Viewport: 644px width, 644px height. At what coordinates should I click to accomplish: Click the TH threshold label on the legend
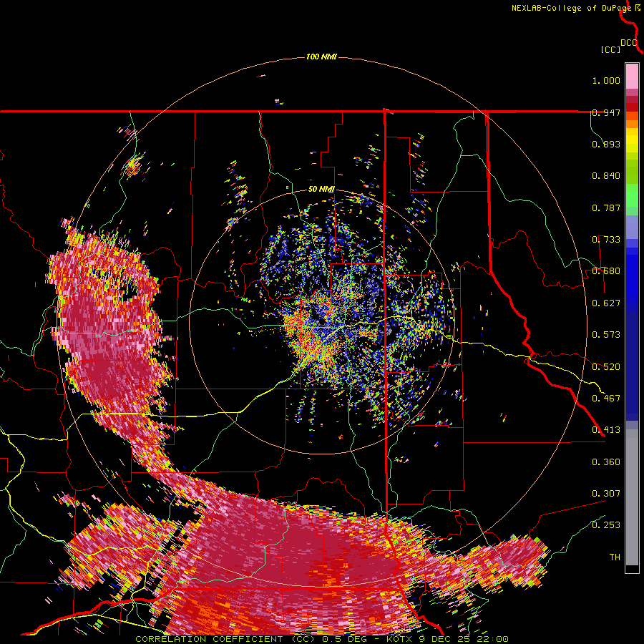click(615, 557)
